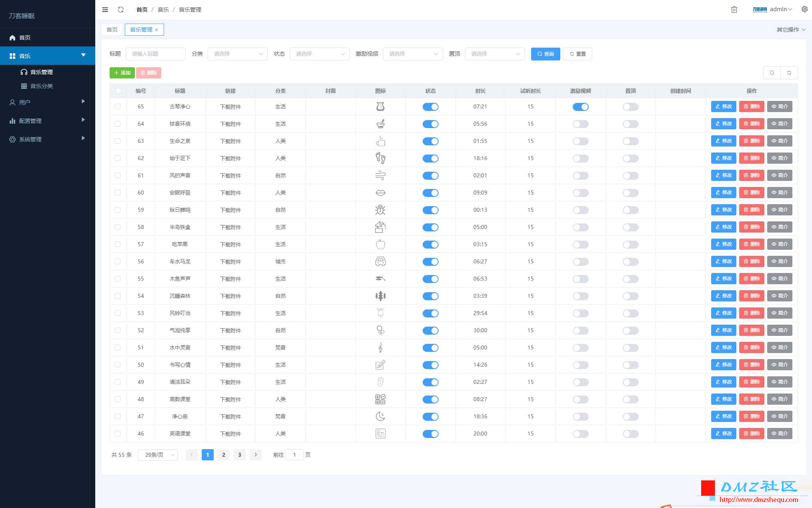Screen dimensions: 812x508
Task: Click the forest trees icon for 沉睡森林
Action: coord(380,296)
